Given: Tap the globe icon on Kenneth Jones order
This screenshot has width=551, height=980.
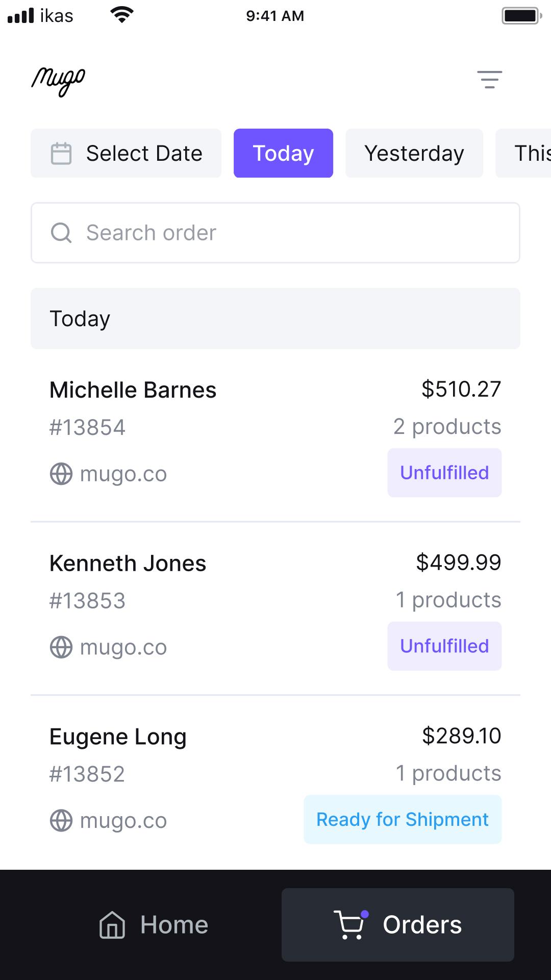Looking at the screenshot, I should pyautogui.click(x=61, y=647).
